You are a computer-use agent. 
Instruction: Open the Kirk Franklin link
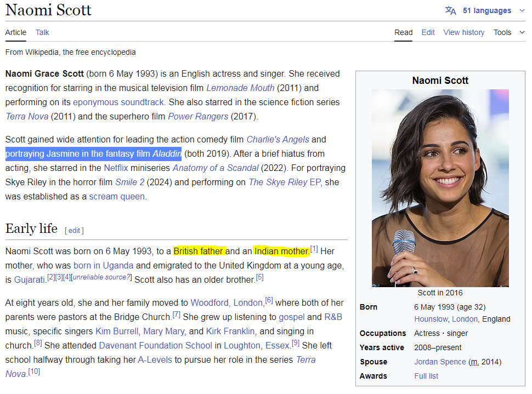tap(230, 331)
